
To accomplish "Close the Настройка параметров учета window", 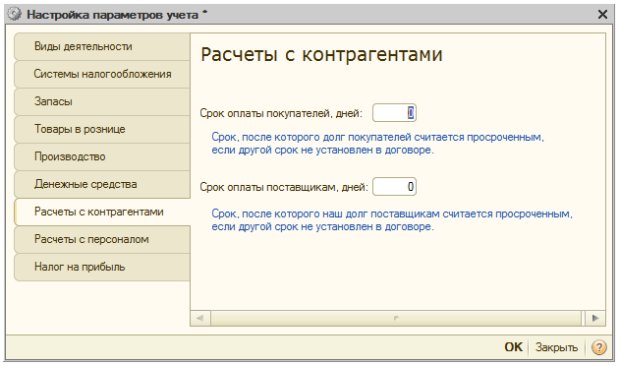I will tap(602, 15).
